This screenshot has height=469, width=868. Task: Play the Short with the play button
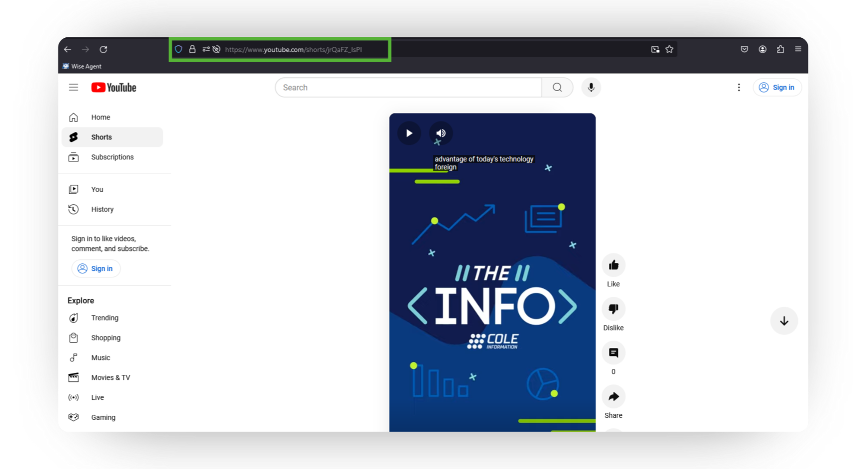[x=409, y=133]
